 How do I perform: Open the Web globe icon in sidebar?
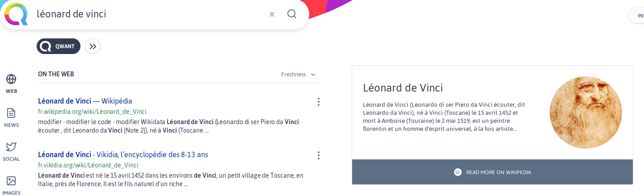pyautogui.click(x=11, y=79)
